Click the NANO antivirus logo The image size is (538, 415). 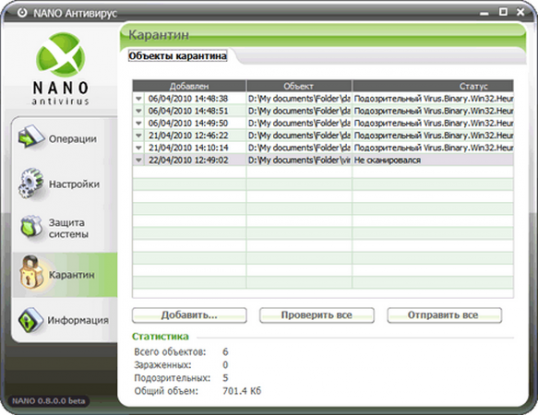(x=61, y=69)
